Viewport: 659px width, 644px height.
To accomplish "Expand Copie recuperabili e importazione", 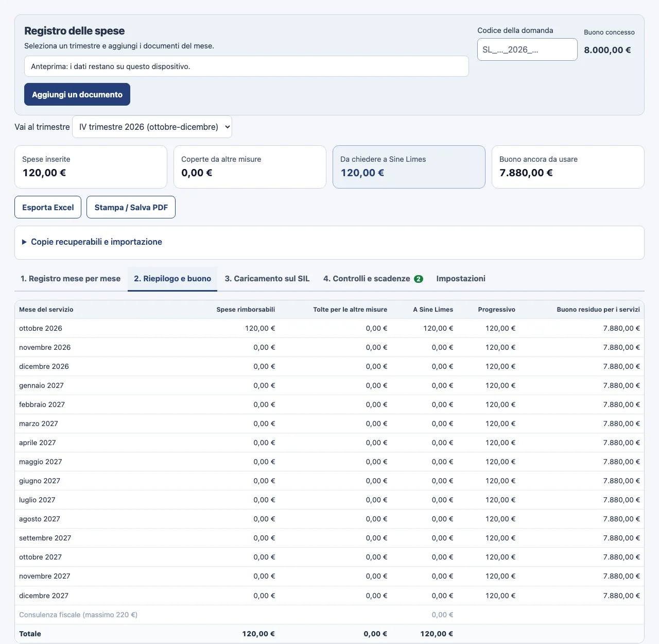I will point(96,242).
